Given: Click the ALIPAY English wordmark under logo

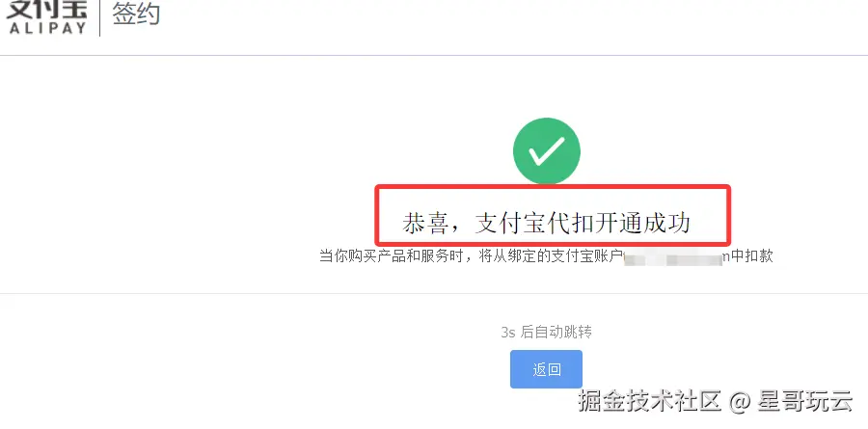Looking at the screenshot, I should click(48, 28).
